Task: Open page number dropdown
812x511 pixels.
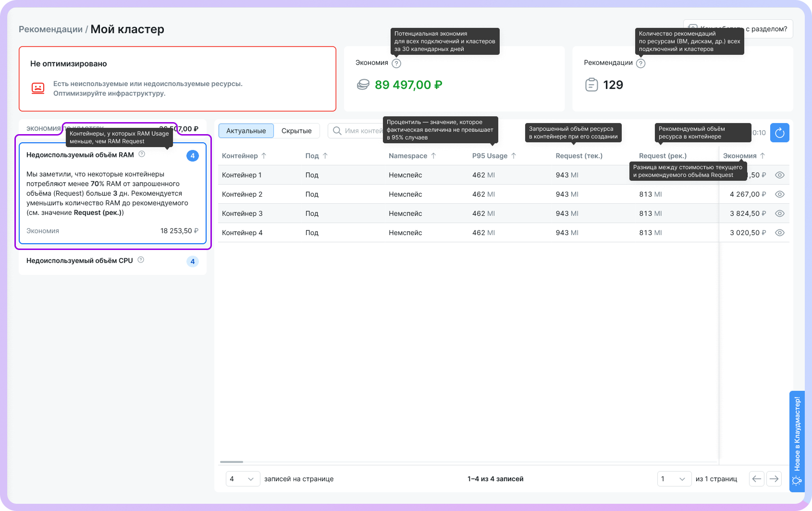Action: (674, 479)
